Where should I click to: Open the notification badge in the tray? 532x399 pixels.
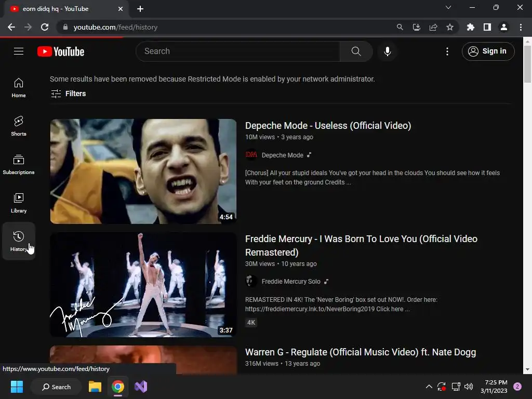[x=517, y=387]
